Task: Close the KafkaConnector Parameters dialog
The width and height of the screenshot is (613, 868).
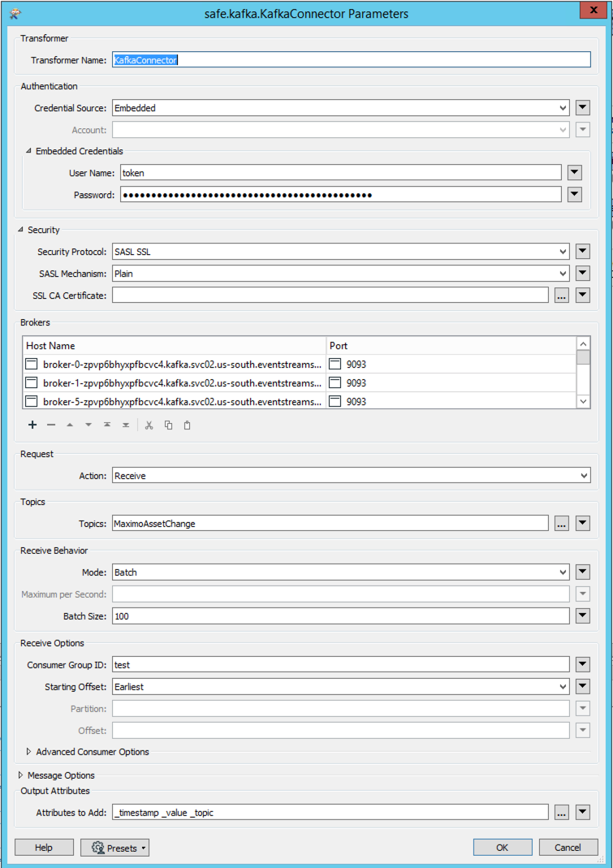Action: tap(593, 10)
